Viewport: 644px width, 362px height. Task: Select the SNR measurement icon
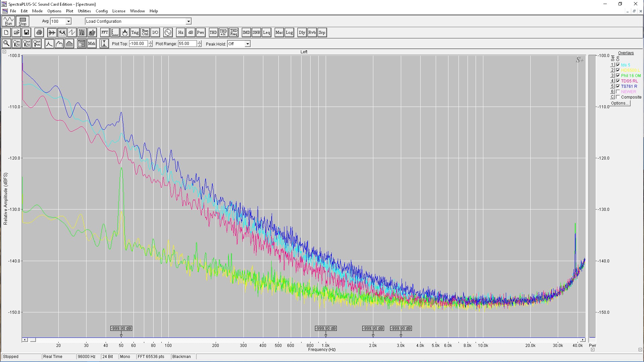click(256, 33)
